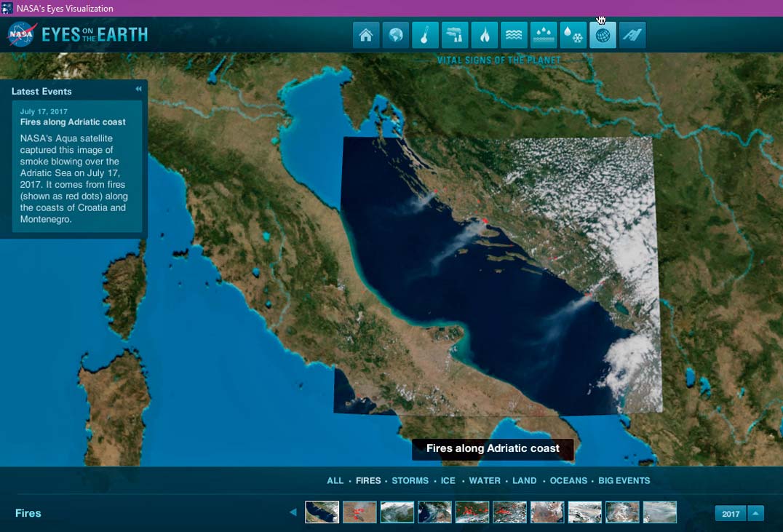Select the sixth fire event thumbnail

pos(509,512)
